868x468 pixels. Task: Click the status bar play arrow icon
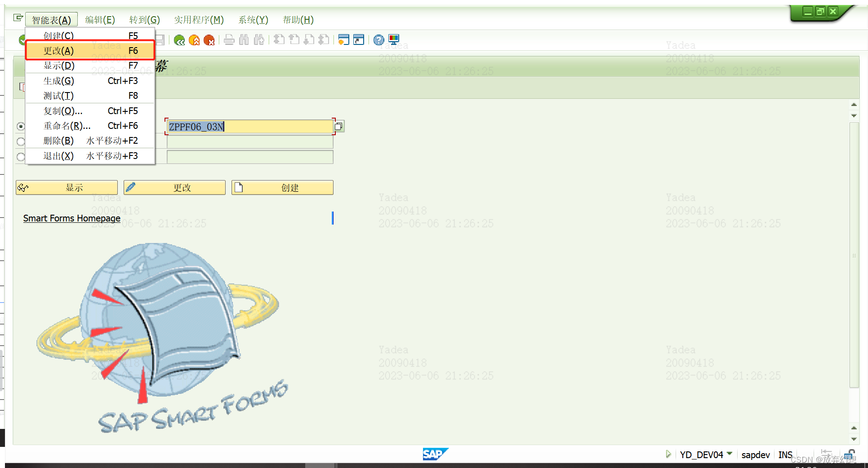tap(668, 454)
